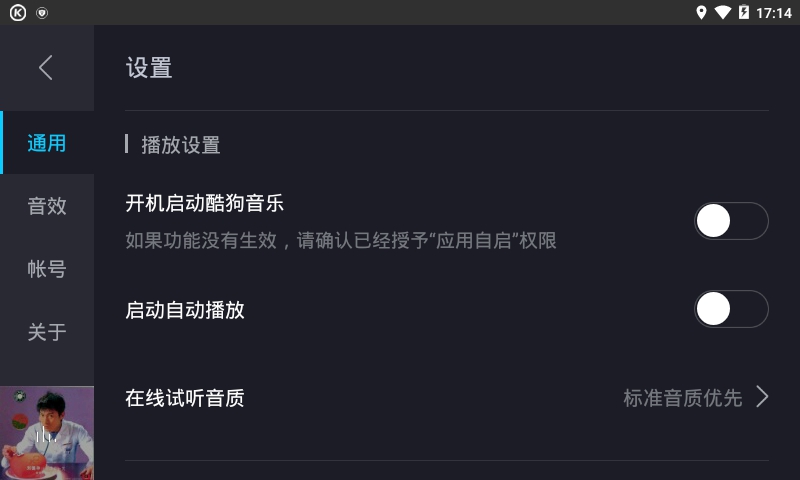Click the 播放设置 section header
Viewport: 800px width, 480px height.
click(x=180, y=145)
